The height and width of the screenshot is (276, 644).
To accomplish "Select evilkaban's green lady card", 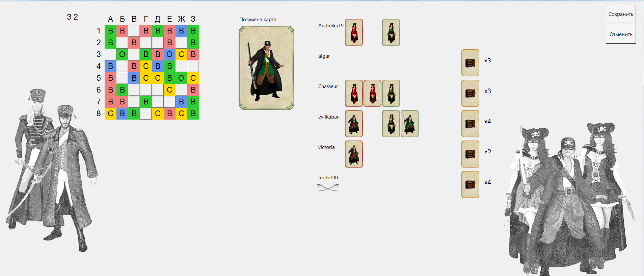I will pos(391,124).
